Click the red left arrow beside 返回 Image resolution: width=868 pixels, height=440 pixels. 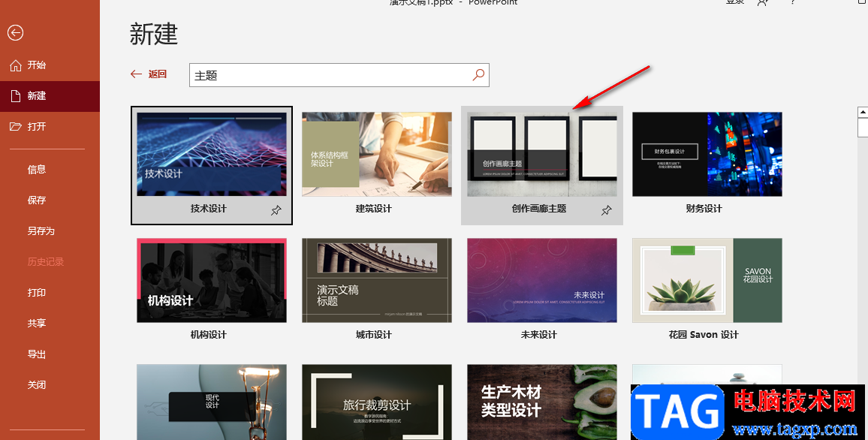point(136,74)
